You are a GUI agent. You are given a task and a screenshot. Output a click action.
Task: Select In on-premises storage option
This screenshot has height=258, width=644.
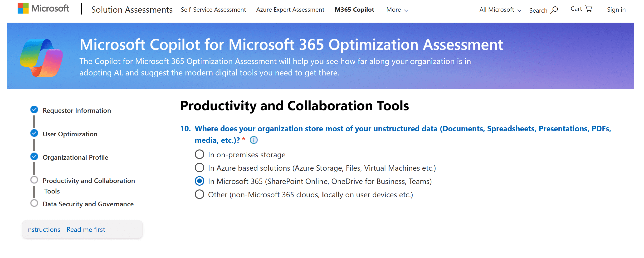pyautogui.click(x=200, y=154)
